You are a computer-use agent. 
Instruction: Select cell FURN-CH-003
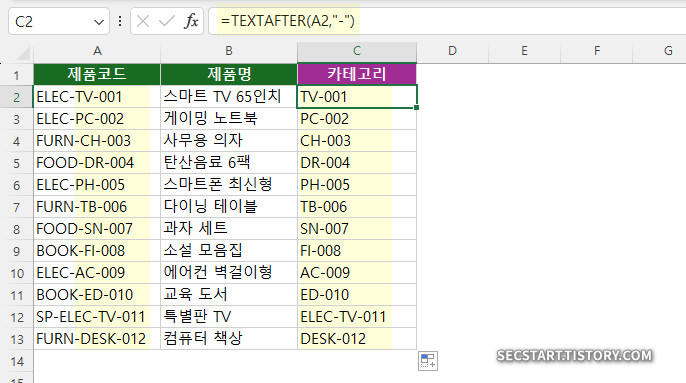tap(97, 141)
